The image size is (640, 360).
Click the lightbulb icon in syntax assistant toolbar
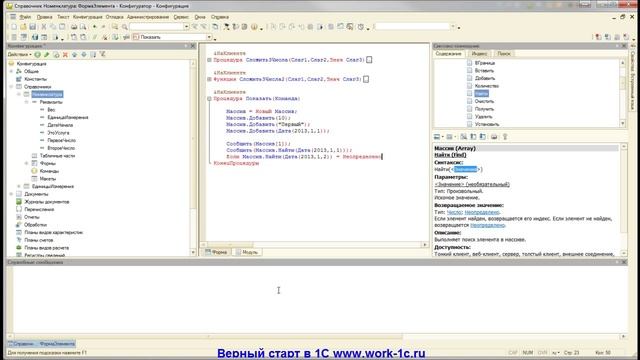click(x=505, y=137)
